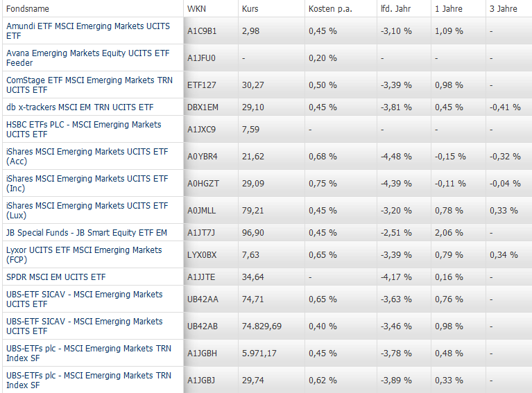
Task: Open iShares MSCI Emerging Markets (Acc) fund
Action: point(87,152)
